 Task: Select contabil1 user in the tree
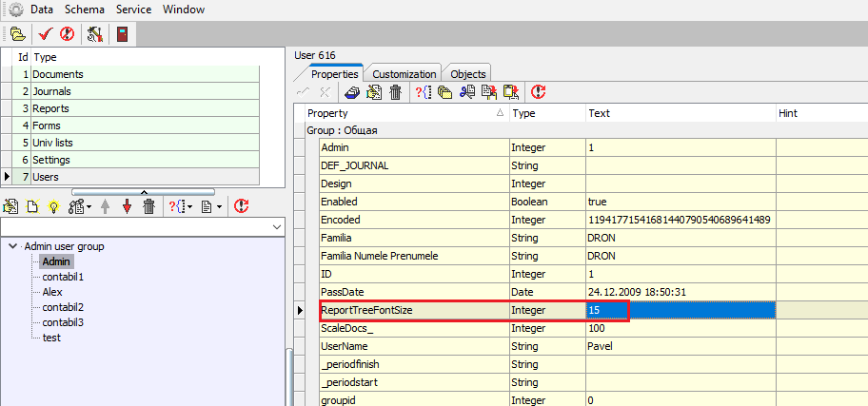(63, 277)
